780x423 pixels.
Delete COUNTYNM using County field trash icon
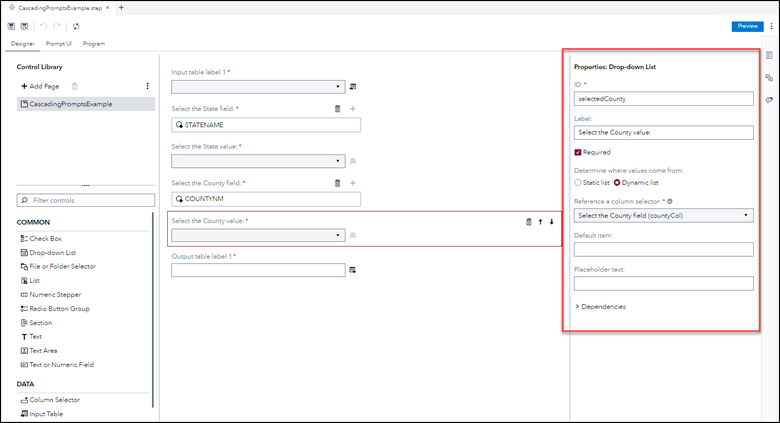(x=337, y=183)
